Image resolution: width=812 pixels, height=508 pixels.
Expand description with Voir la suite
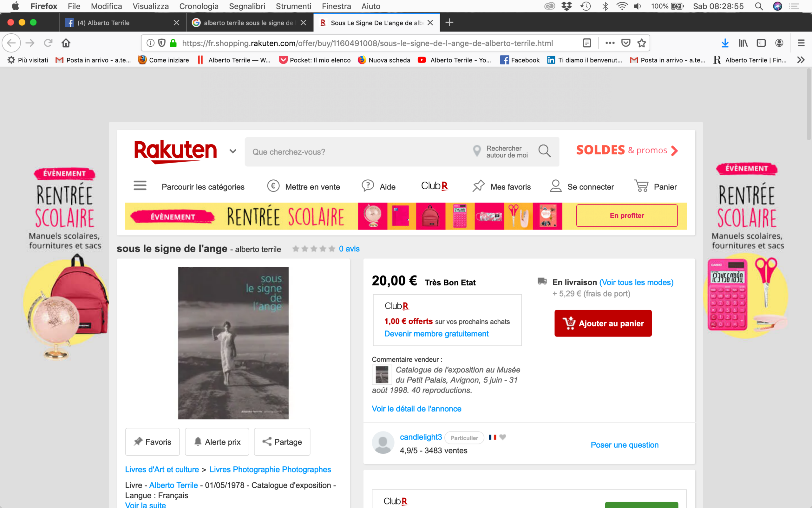[x=145, y=505]
